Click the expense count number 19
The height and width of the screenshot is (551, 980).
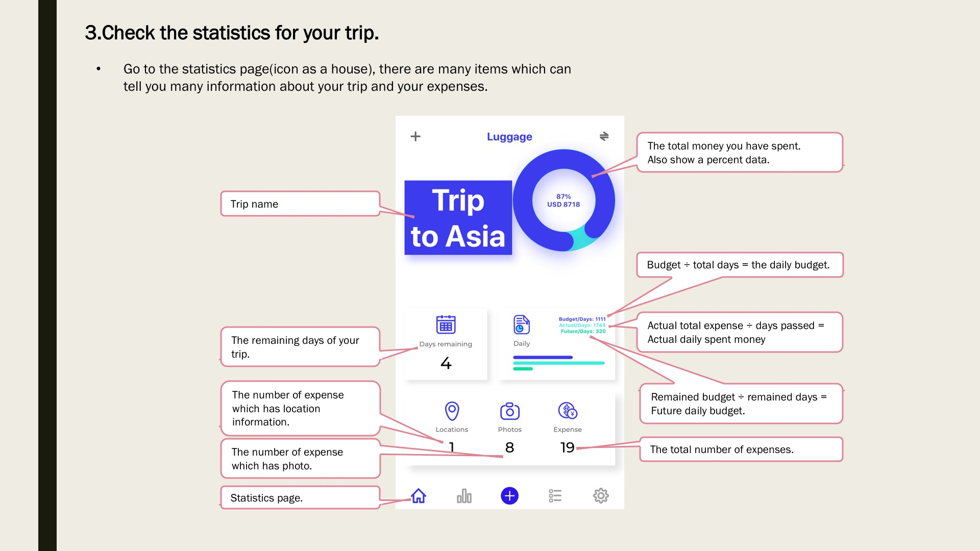pos(567,447)
